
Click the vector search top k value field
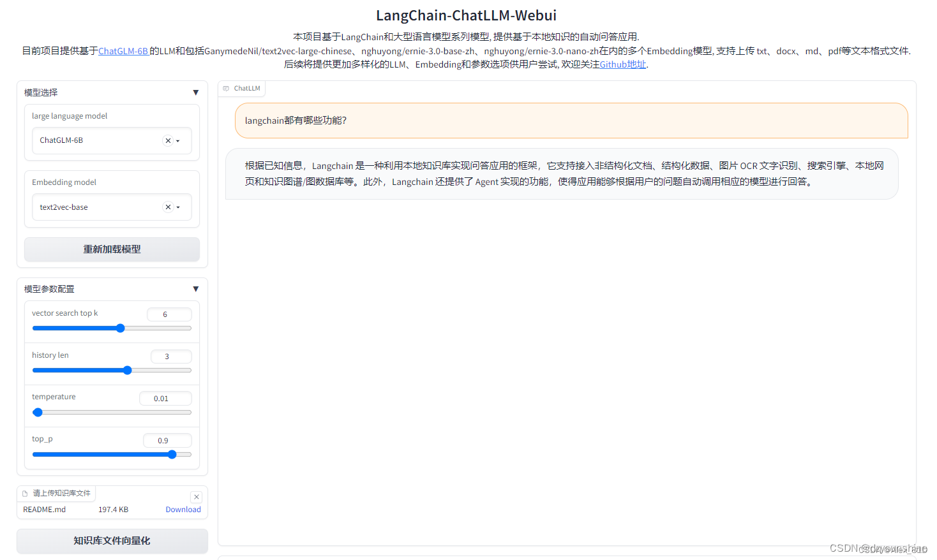click(169, 314)
